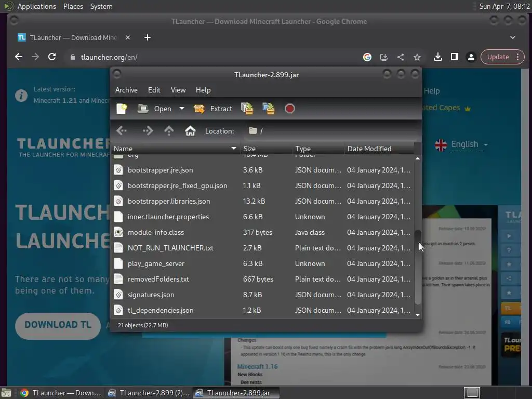Bookmark this page with the star icon
This screenshot has height=399, width=532.
[417, 57]
